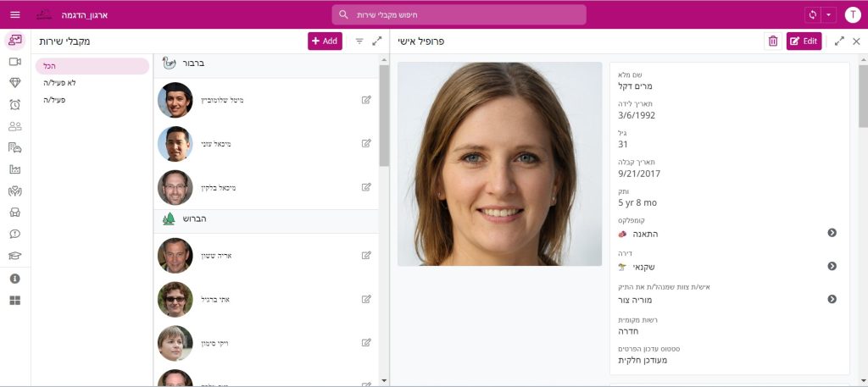Open מיכאל בלקין list entry

tap(265, 187)
